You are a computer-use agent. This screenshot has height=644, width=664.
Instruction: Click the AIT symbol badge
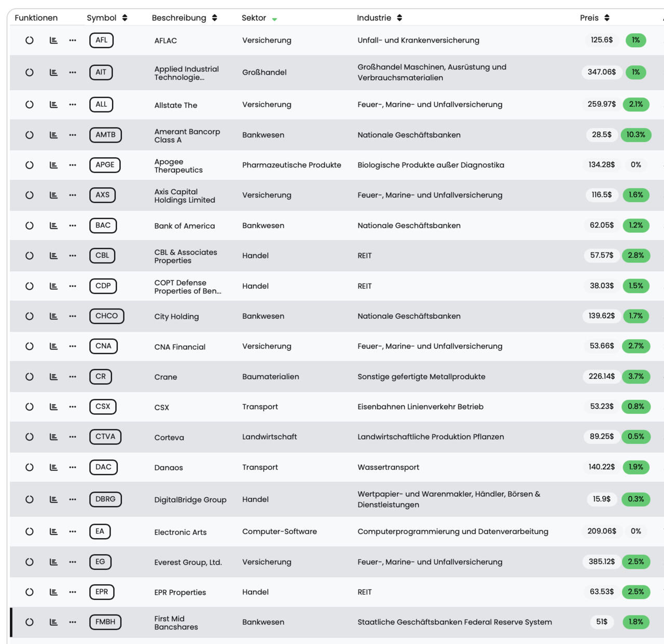(101, 73)
